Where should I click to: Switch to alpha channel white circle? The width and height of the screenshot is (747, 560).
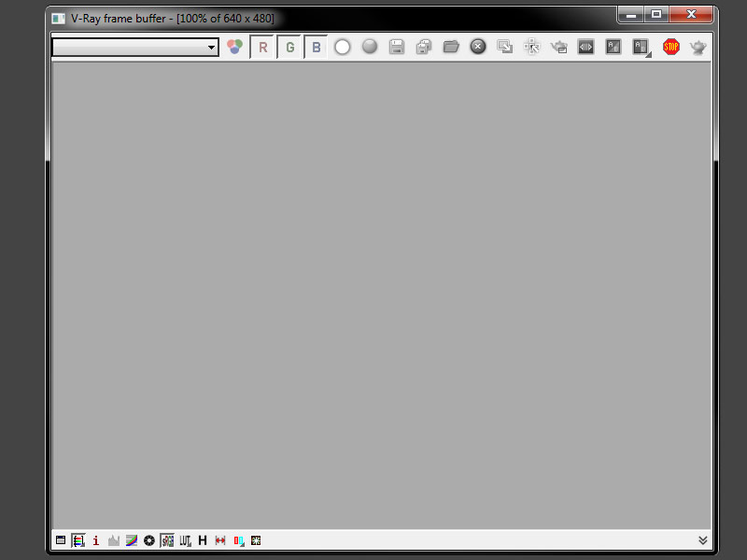point(342,48)
